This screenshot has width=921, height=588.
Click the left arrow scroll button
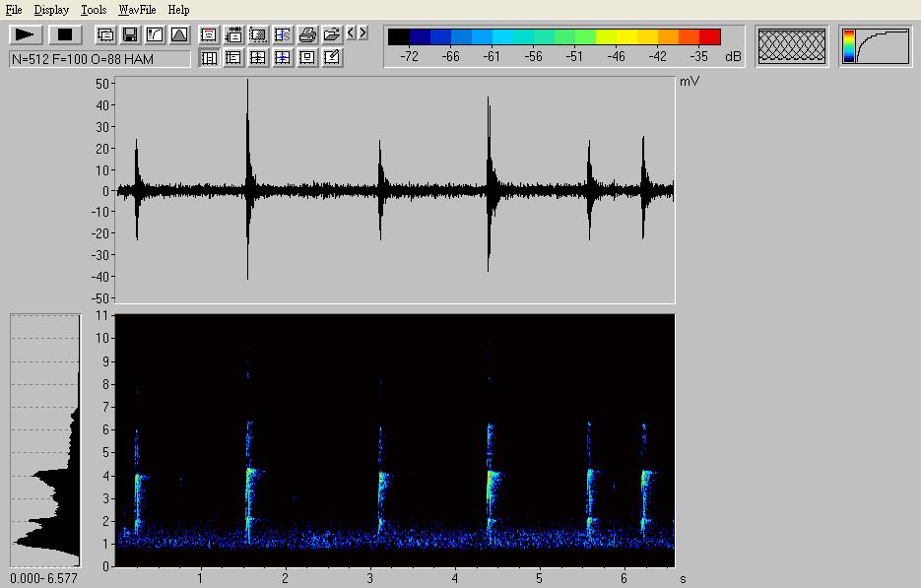click(351, 33)
